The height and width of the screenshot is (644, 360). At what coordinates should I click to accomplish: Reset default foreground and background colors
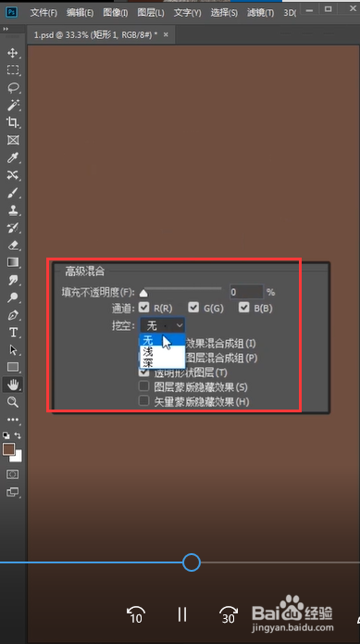[x=6, y=436]
